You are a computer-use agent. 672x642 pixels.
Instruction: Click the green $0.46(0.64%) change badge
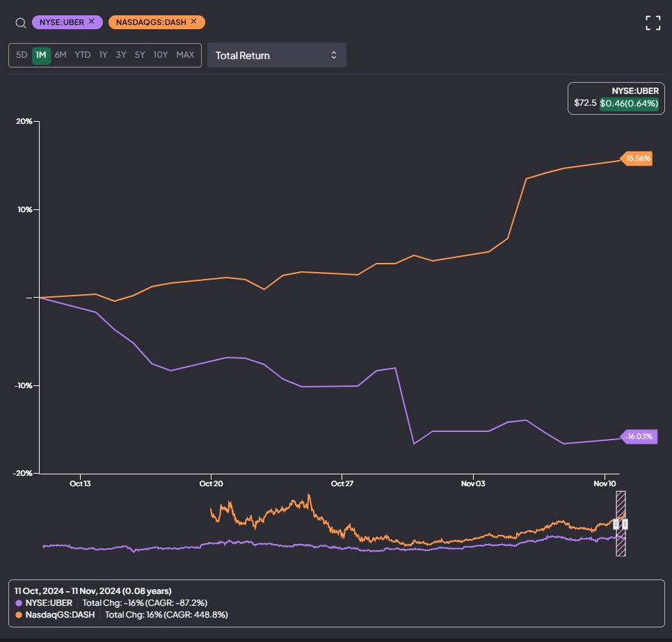tap(629, 104)
